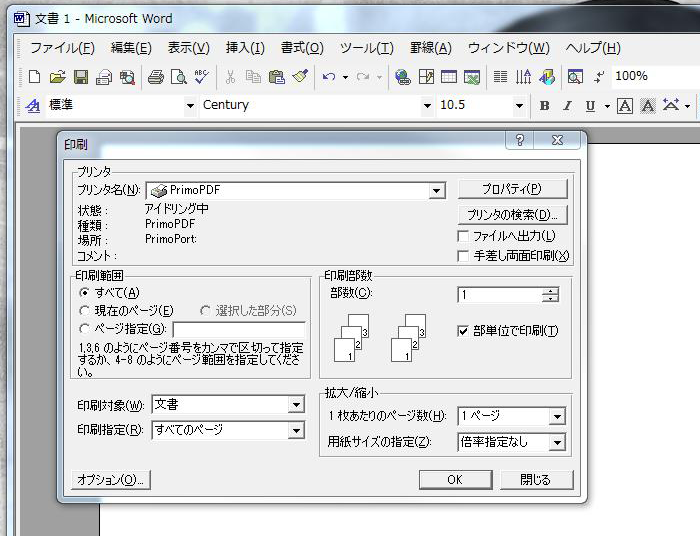Screen dimensions: 700x536
Task: Expand the 印刷対象 dropdown showing 文書
Action: click(x=296, y=405)
